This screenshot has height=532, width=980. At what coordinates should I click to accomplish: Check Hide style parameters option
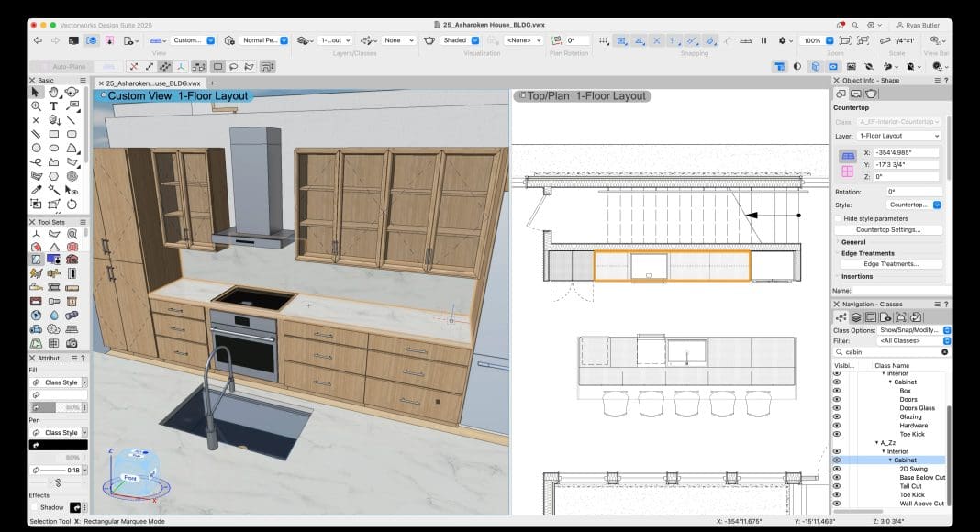[x=839, y=218]
